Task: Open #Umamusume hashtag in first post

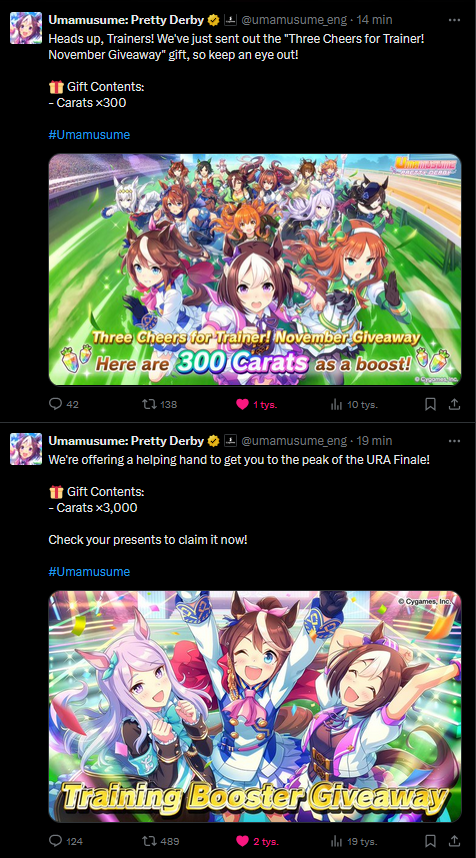Action: (x=89, y=135)
